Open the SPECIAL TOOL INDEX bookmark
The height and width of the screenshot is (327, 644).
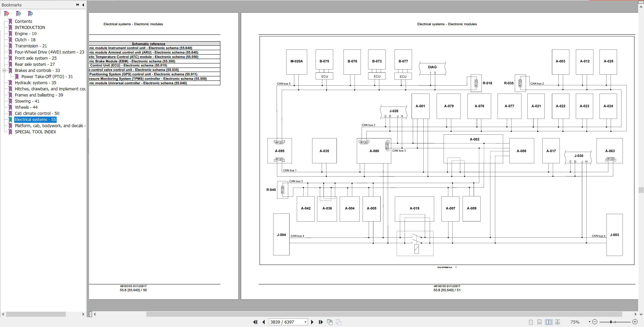tap(35, 132)
